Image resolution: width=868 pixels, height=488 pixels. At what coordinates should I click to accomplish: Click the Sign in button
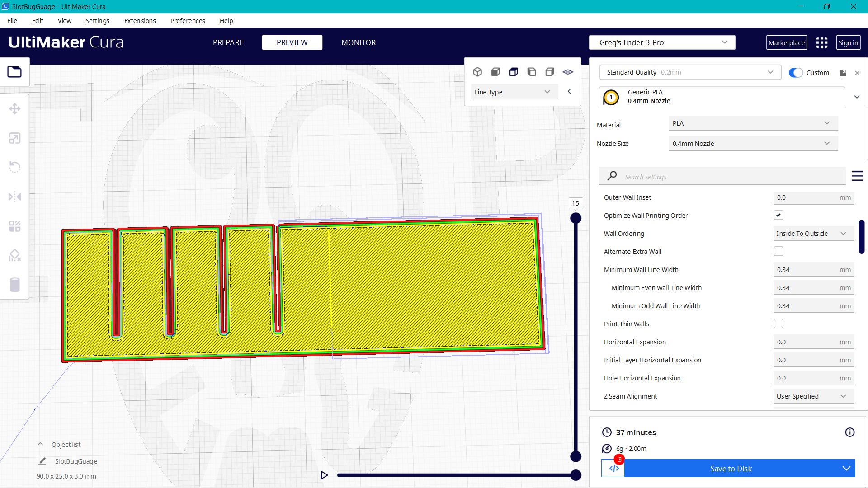click(x=848, y=43)
